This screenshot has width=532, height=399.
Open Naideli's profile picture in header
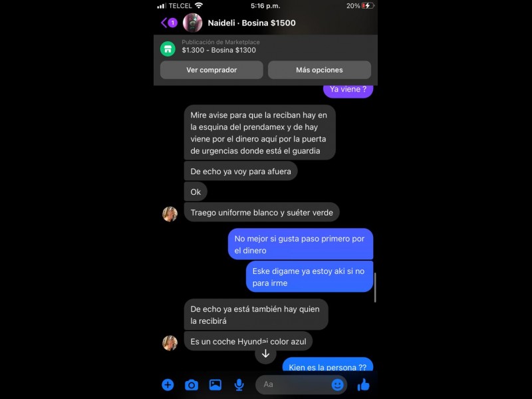192,23
